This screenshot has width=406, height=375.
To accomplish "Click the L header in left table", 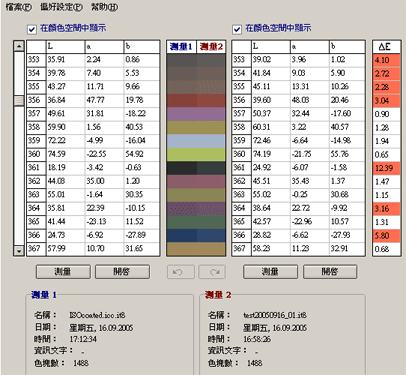I will (x=65, y=47).
